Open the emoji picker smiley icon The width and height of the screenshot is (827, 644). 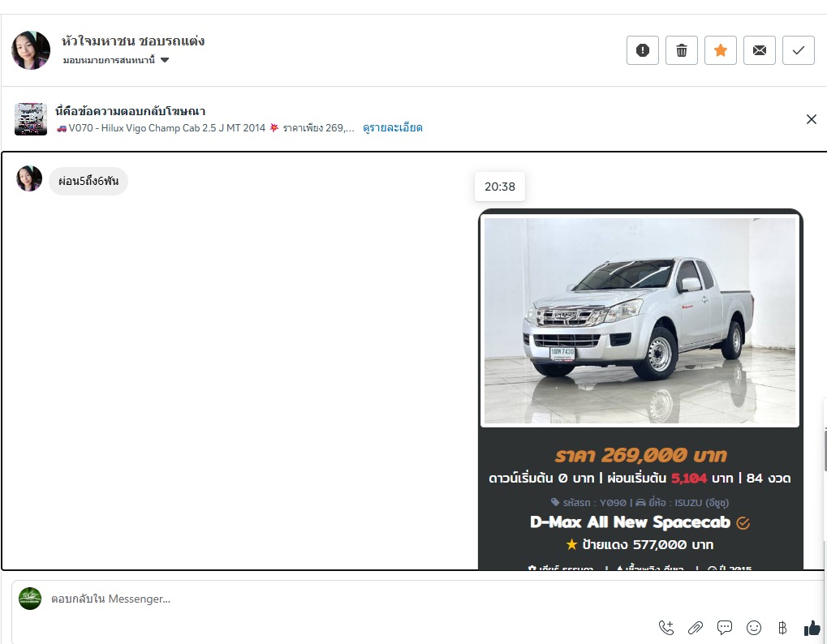(754, 628)
